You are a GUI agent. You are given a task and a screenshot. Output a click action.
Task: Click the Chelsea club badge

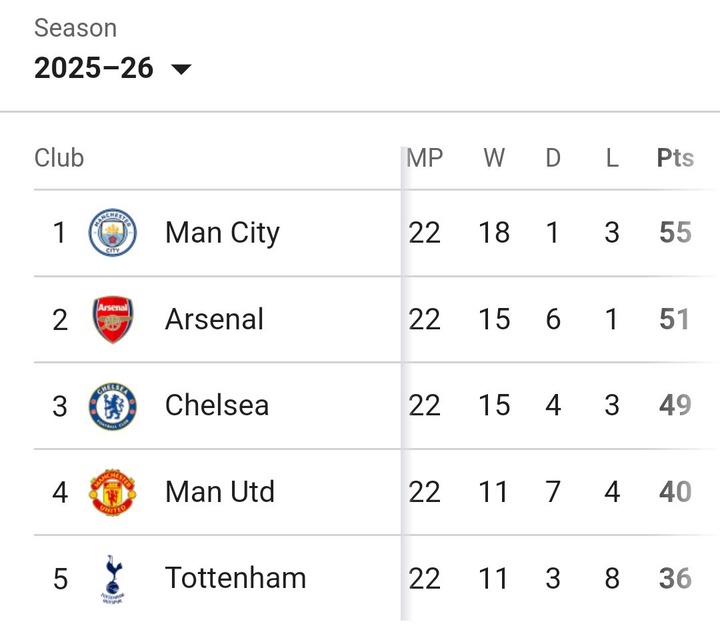pos(112,406)
